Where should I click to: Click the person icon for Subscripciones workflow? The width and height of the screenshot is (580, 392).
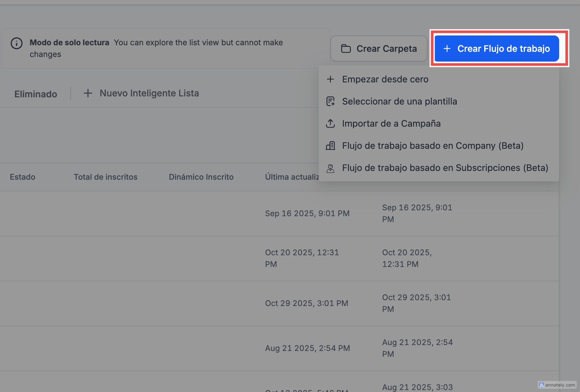tap(330, 168)
